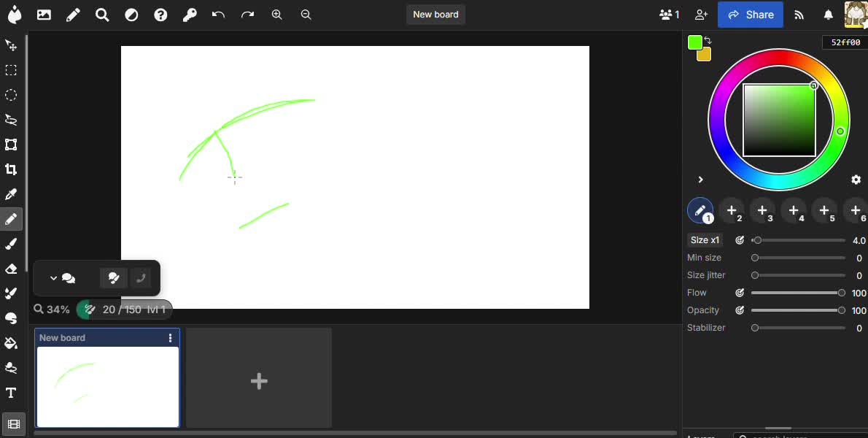Select the yellow background color swatch

[x=705, y=55]
